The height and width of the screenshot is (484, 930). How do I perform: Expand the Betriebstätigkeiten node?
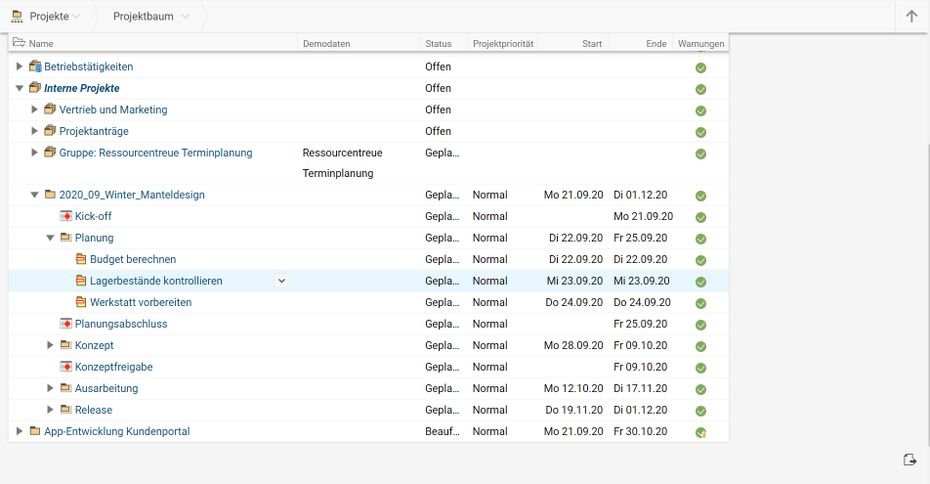pyautogui.click(x=20, y=66)
